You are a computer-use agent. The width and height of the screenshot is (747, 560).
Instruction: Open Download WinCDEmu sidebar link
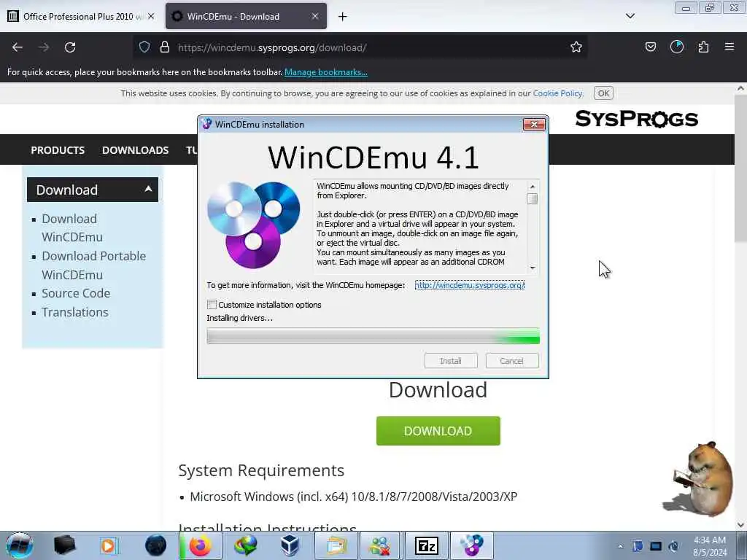[x=72, y=228]
